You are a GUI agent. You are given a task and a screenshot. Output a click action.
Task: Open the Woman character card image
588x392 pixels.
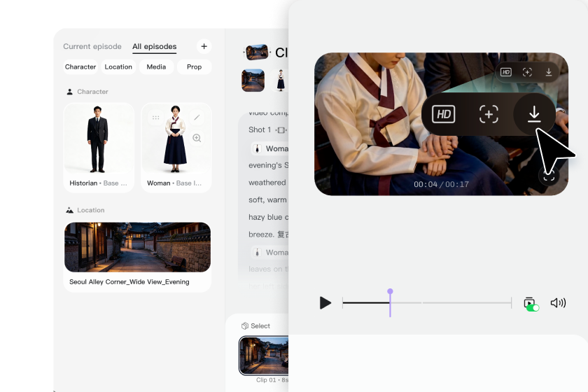pyautogui.click(x=175, y=139)
